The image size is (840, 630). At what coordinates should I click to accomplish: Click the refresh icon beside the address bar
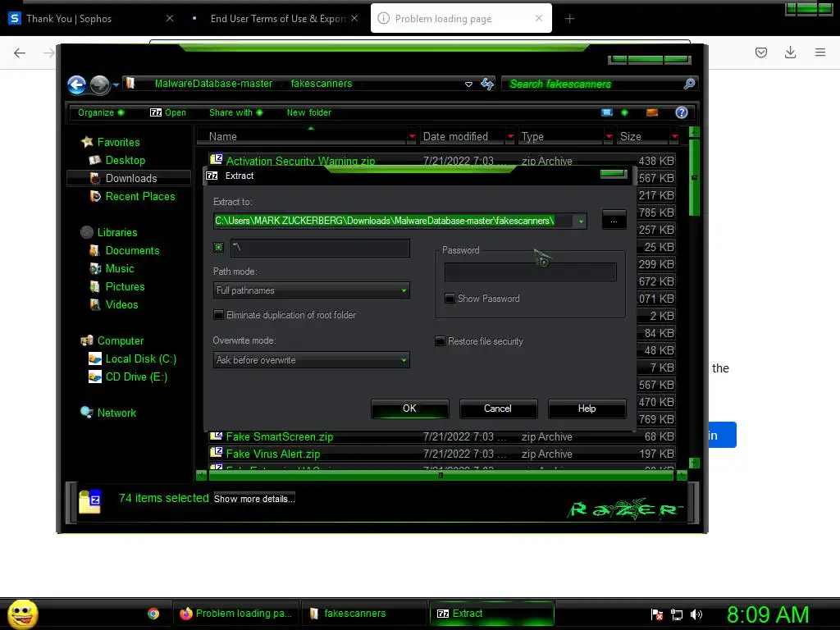487,84
